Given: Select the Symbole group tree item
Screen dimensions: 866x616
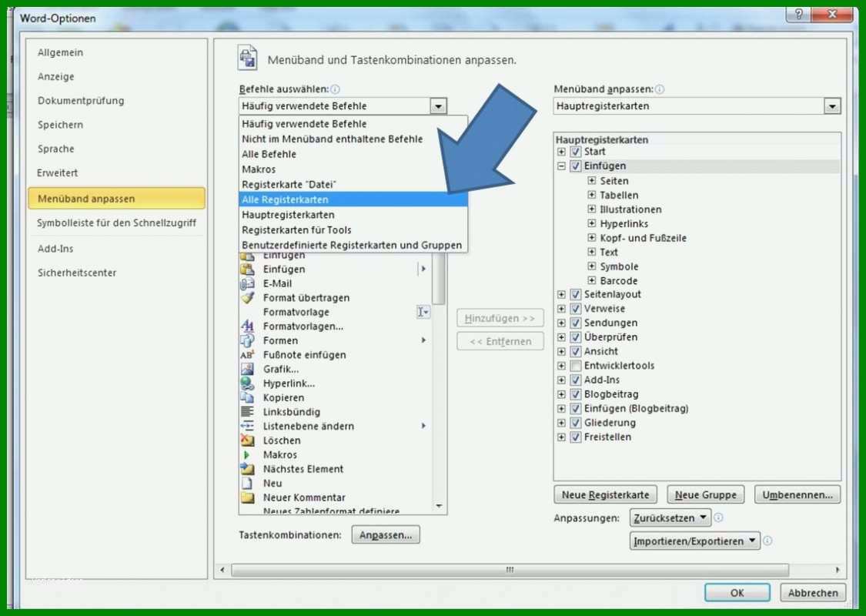Looking at the screenshot, I should [x=619, y=266].
